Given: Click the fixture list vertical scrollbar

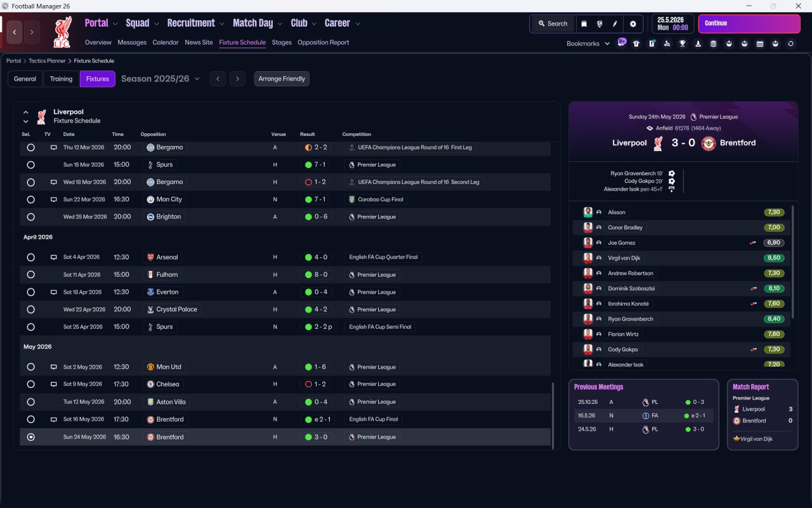Looking at the screenshot, I should [553, 415].
